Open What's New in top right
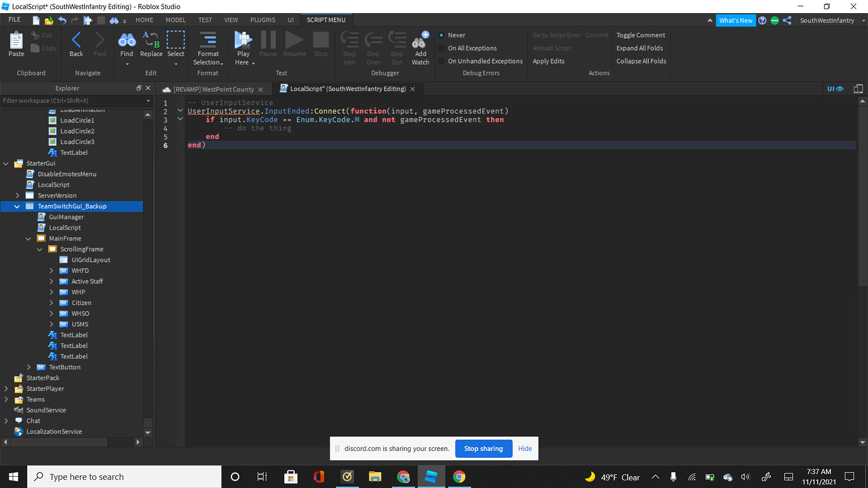This screenshot has width=868, height=488. (x=735, y=19)
